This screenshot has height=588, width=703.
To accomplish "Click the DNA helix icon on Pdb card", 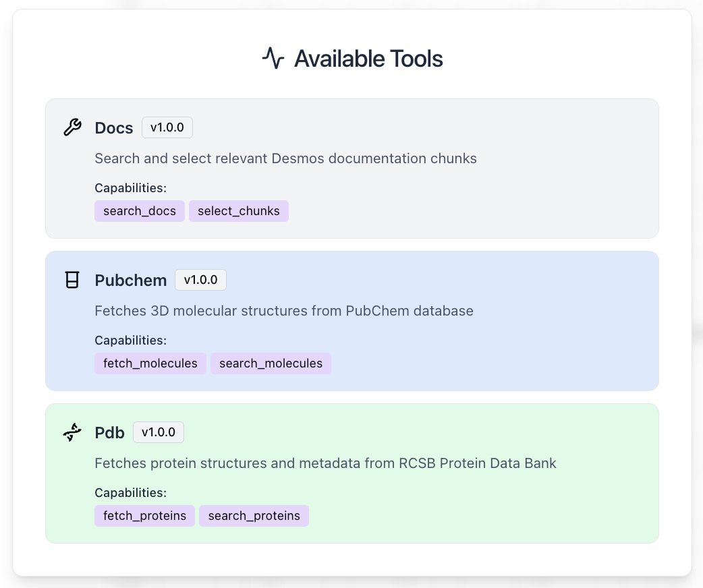I will [x=72, y=432].
